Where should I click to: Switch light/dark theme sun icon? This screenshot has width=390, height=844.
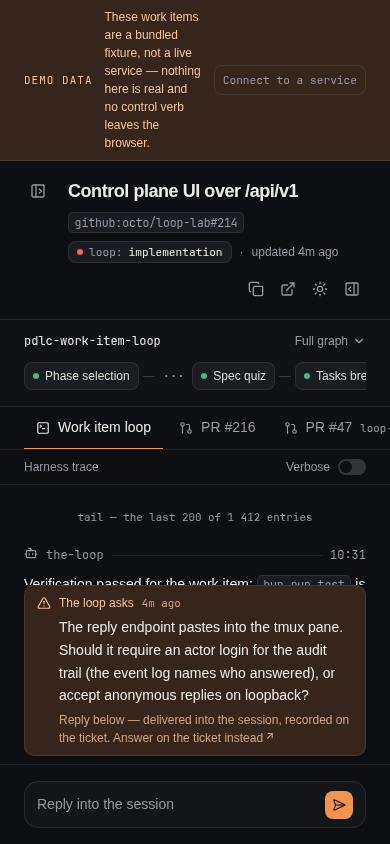click(320, 290)
